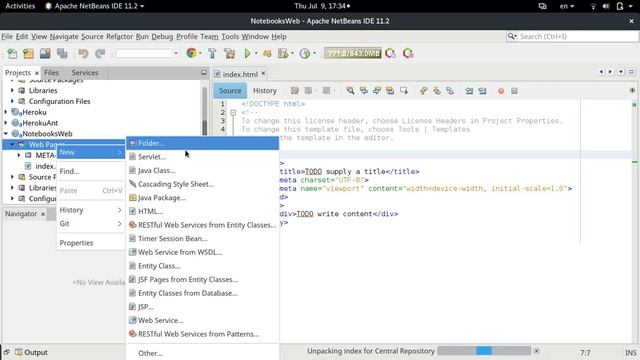640x360 pixels.
Task: Cancel the Unpacking index progress task
Action: [x=536, y=351]
